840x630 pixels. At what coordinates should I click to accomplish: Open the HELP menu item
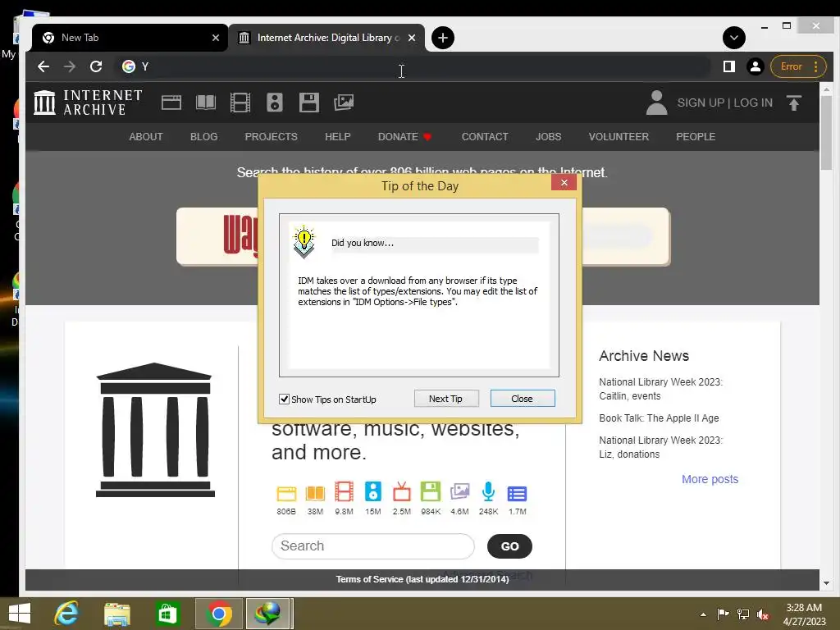(x=337, y=137)
